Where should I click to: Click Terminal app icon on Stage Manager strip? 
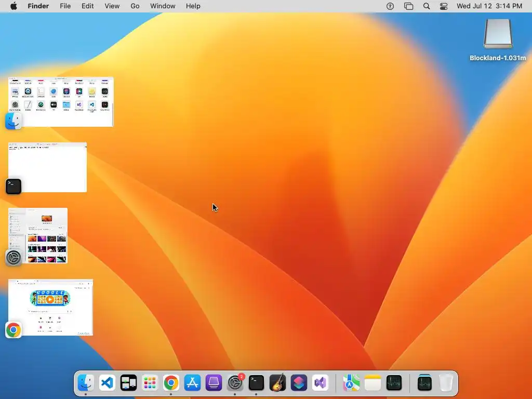pos(14,187)
